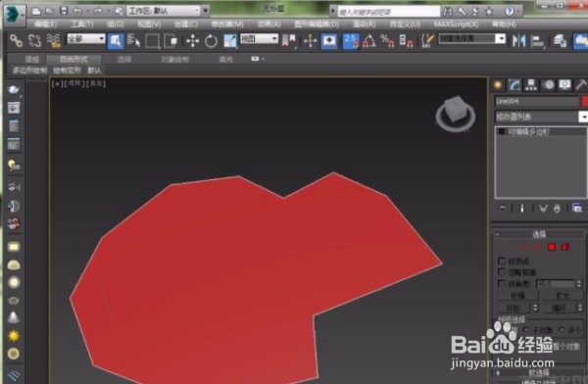Image resolution: width=588 pixels, height=384 pixels.
Task: Switch to the Display command panel tab
Action: pos(565,85)
